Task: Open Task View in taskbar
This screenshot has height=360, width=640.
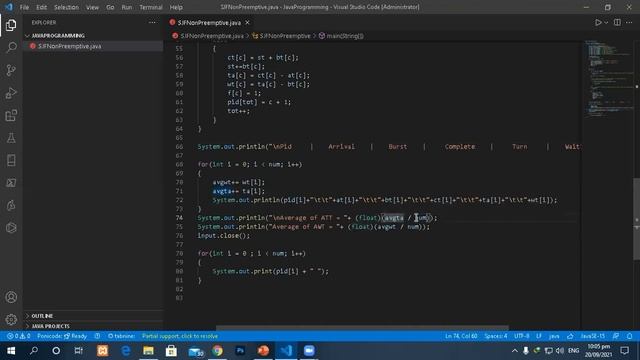Action: click(x=79, y=351)
